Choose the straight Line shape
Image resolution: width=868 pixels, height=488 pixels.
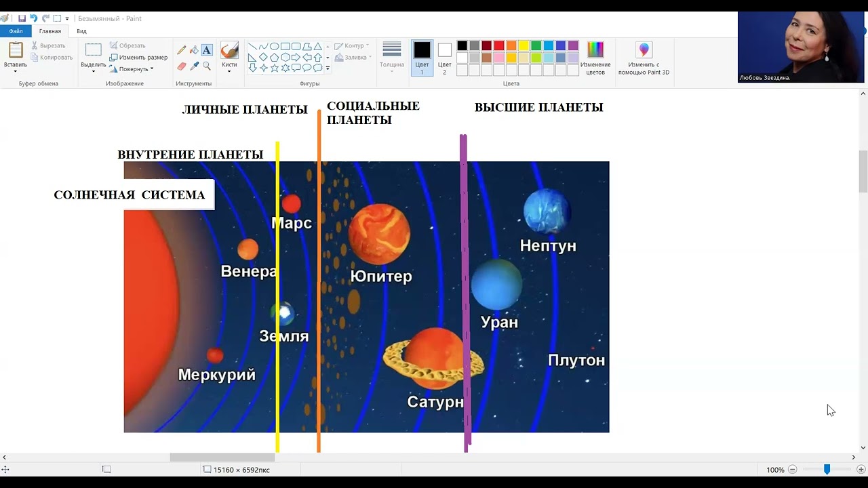[x=252, y=46]
